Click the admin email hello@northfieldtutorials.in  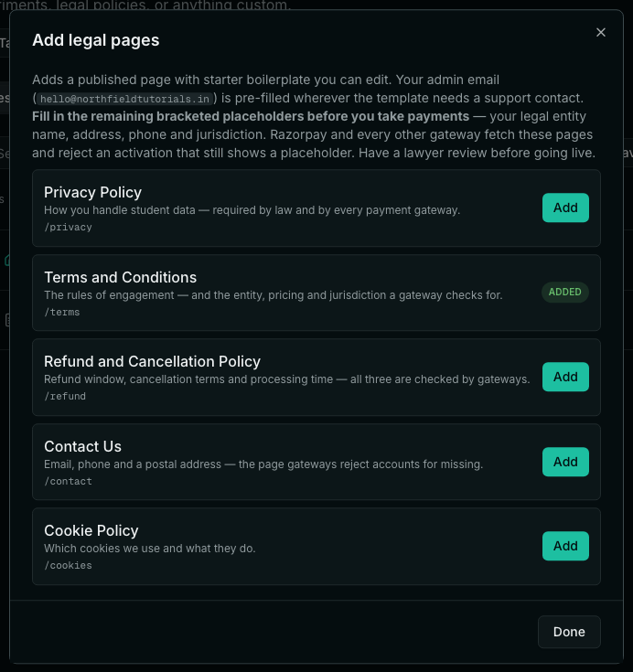pos(124,99)
